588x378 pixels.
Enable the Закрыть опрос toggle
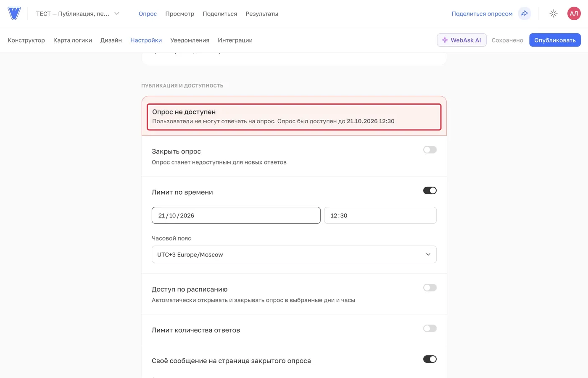pos(430,150)
